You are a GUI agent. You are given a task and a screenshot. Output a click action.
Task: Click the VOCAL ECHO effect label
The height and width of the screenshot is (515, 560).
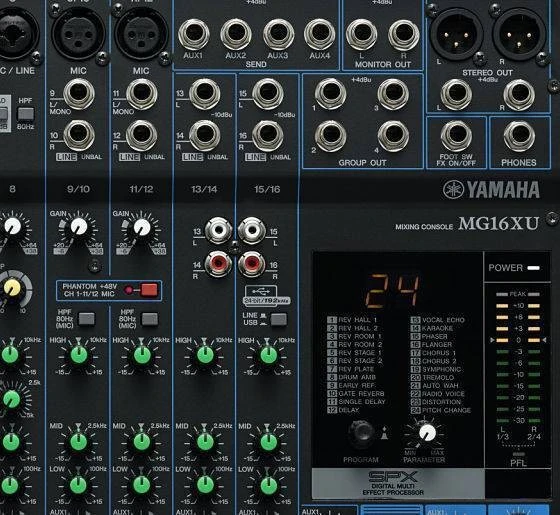pos(443,320)
